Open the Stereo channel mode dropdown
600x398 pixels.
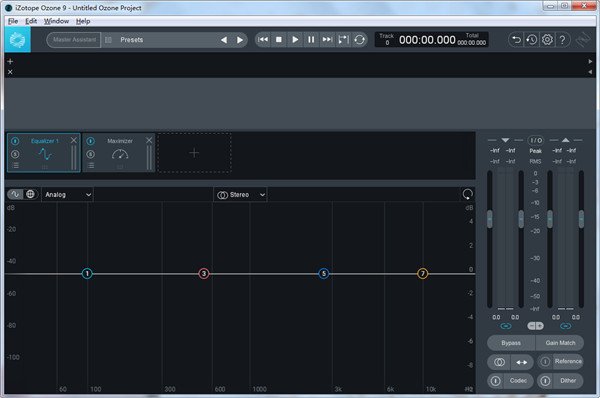pos(240,195)
